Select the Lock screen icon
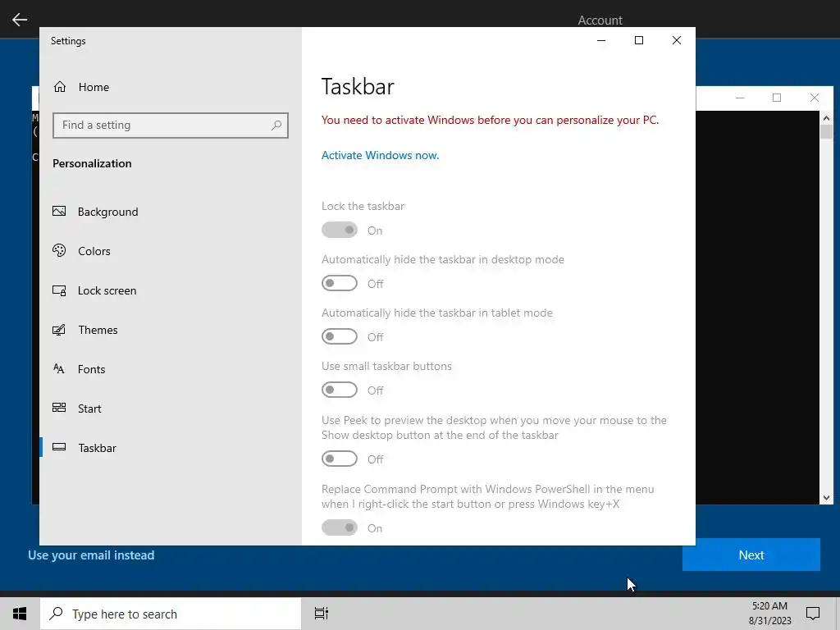 coord(59,290)
